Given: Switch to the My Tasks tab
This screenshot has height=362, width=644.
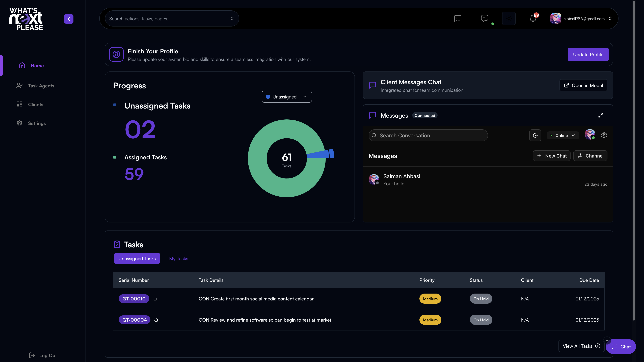Looking at the screenshot, I should (178, 258).
